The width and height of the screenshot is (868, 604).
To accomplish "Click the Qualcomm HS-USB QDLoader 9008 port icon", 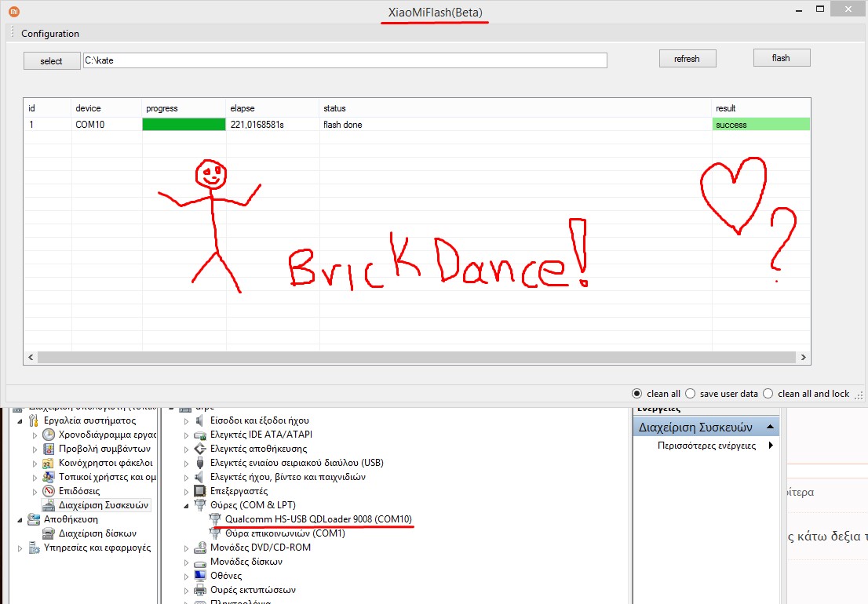I will 215,519.
